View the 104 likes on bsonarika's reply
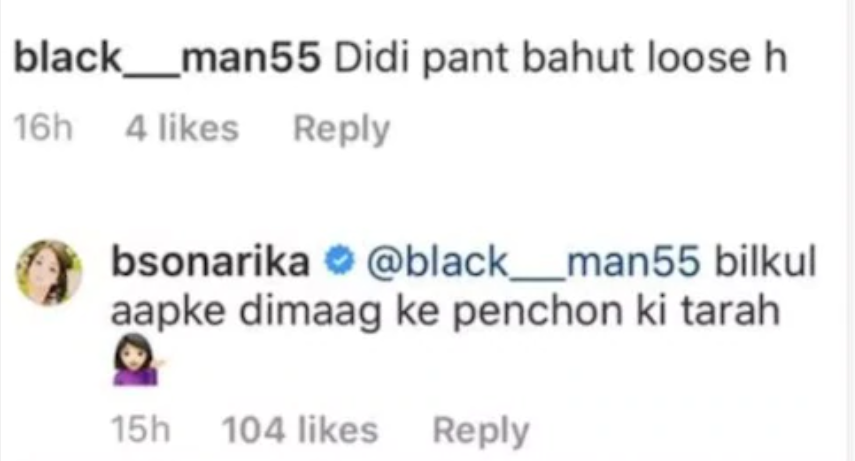Image resolution: width=855 pixels, height=461 pixels. pyautogui.click(x=299, y=430)
